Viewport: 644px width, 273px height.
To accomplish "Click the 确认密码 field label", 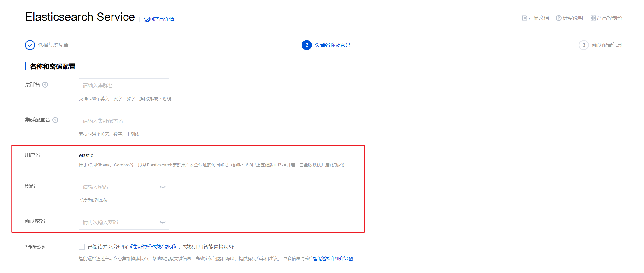I will (35, 221).
